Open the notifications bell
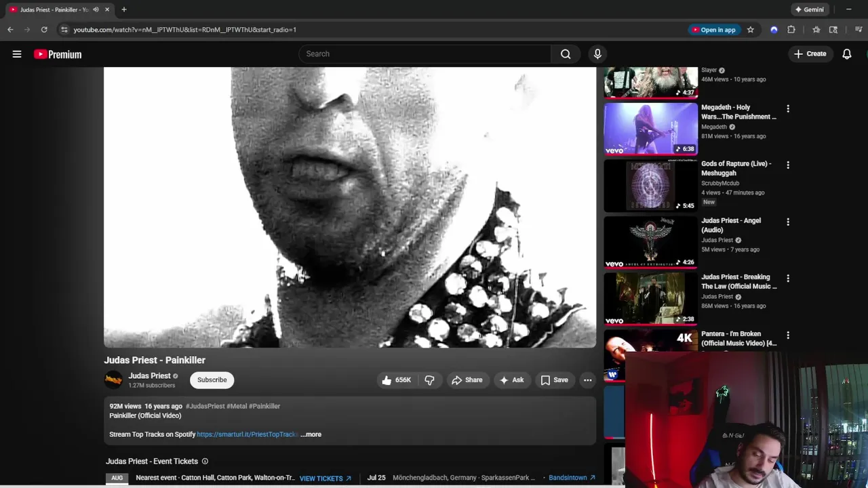868x488 pixels. click(x=847, y=54)
